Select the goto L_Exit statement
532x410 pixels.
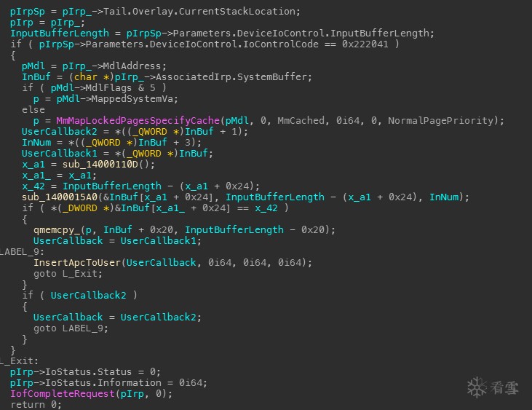[68, 274]
